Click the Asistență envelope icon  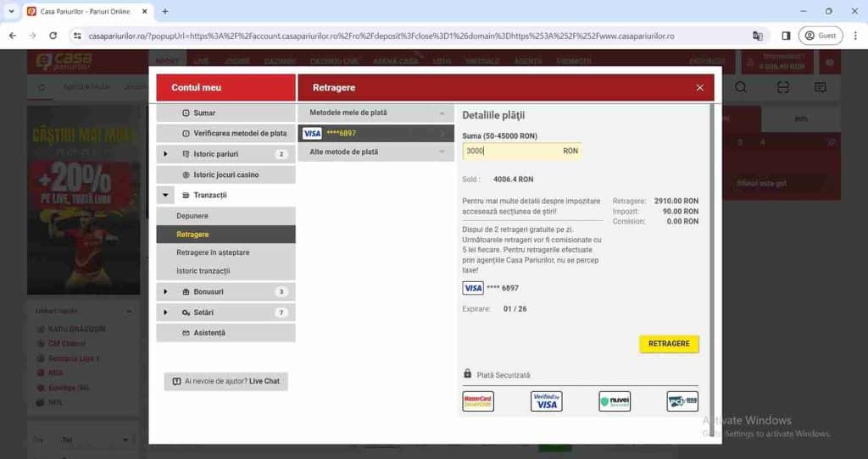click(186, 333)
